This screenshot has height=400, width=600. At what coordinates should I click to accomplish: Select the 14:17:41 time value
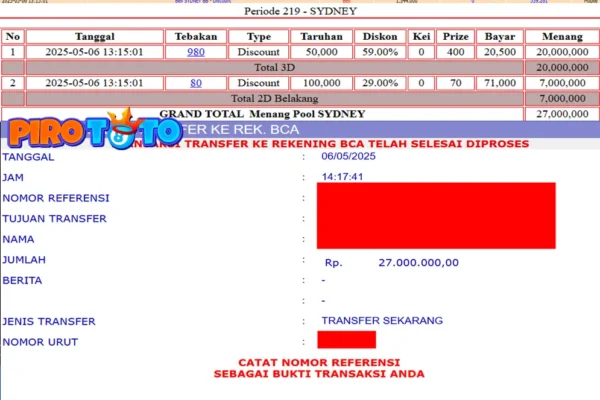pyautogui.click(x=342, y=176)
